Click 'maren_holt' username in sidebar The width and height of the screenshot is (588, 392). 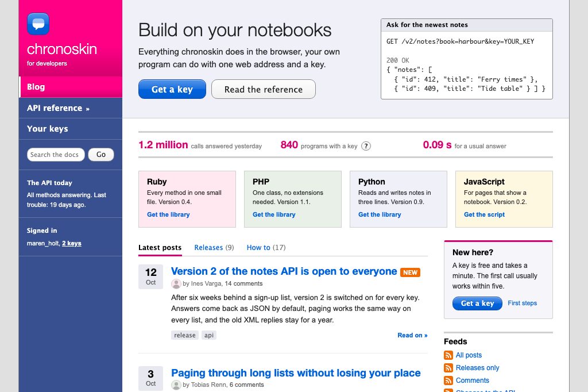point(42,243)
